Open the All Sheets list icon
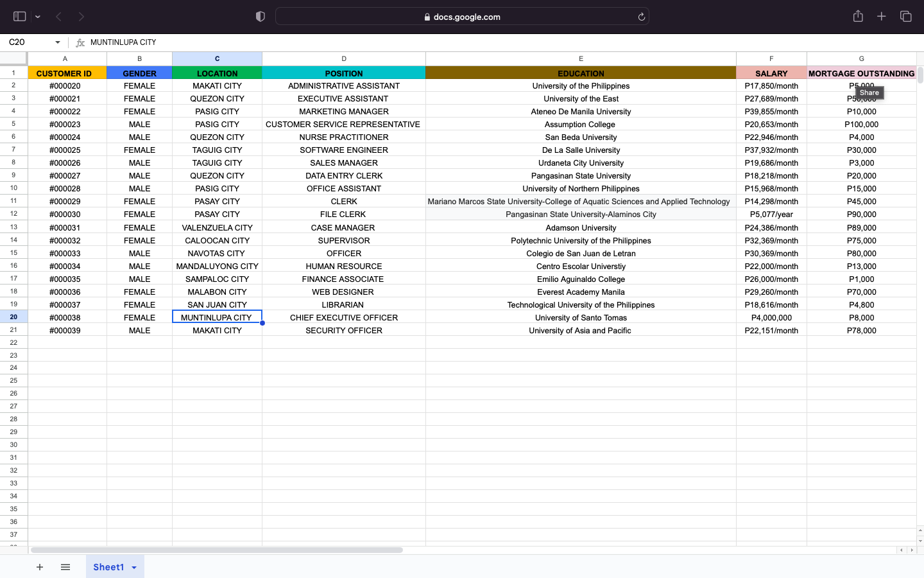Viewport: 924px width, 578px height. [x=65, y=567]
